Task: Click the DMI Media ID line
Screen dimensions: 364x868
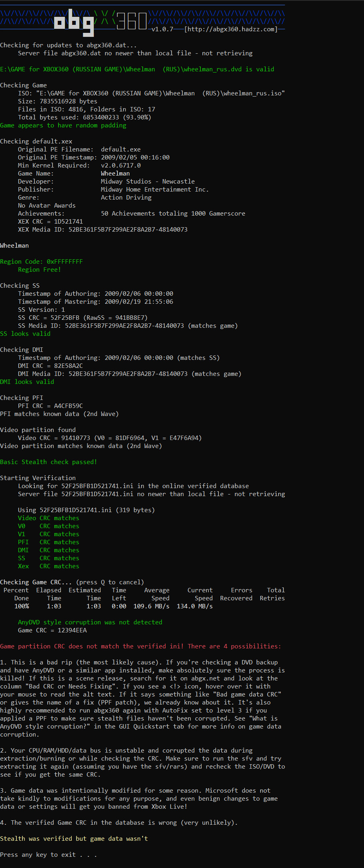Action: pyautogui.click(x=130, y=374)
